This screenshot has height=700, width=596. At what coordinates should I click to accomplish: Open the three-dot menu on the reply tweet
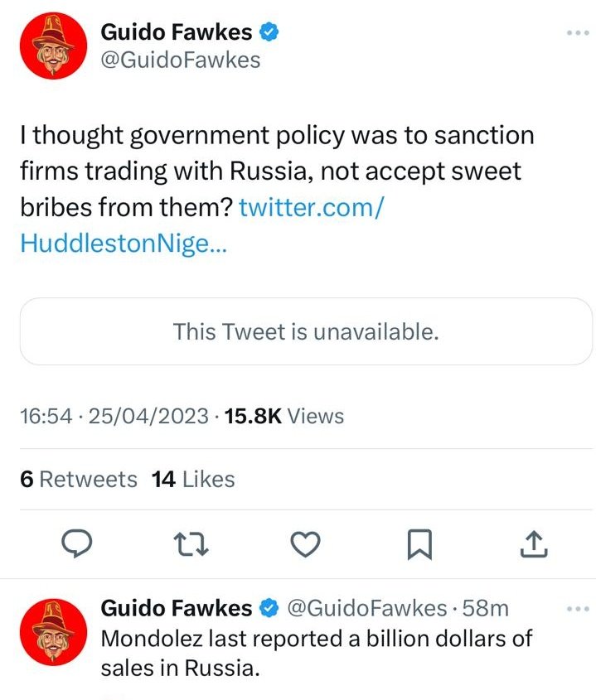[x=576, y=609]
